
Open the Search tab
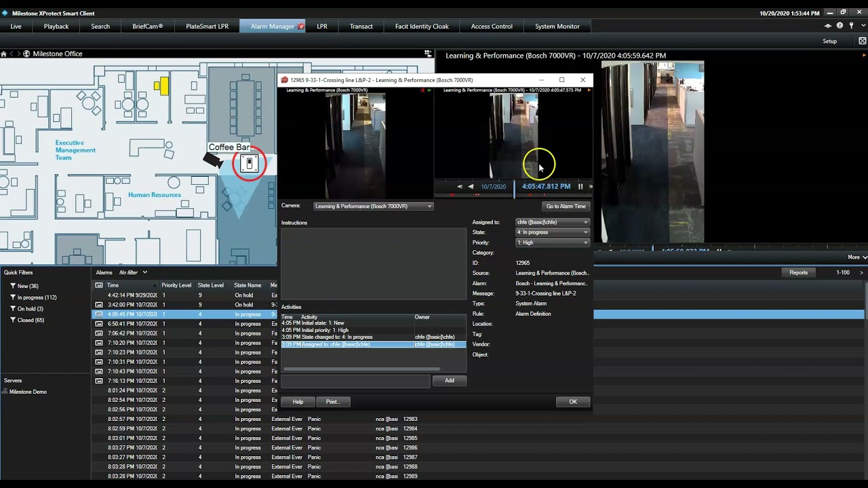[x=100, y=26]
